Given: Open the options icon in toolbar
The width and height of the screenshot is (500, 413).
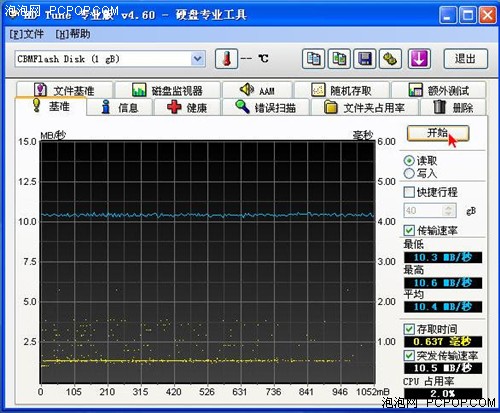Looking at the screenshot, I should point(390,59).
